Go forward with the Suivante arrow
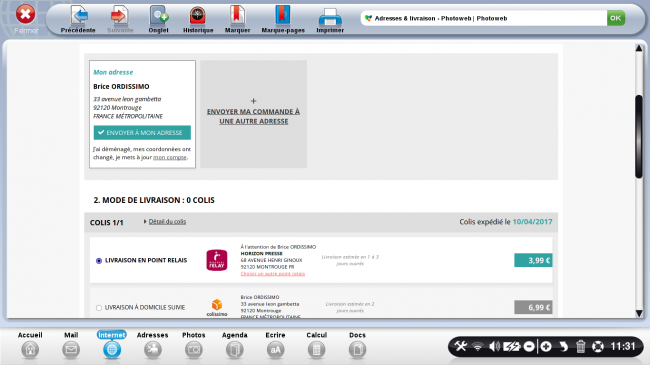This screenshot has height=365, width=650. [120, 19]
